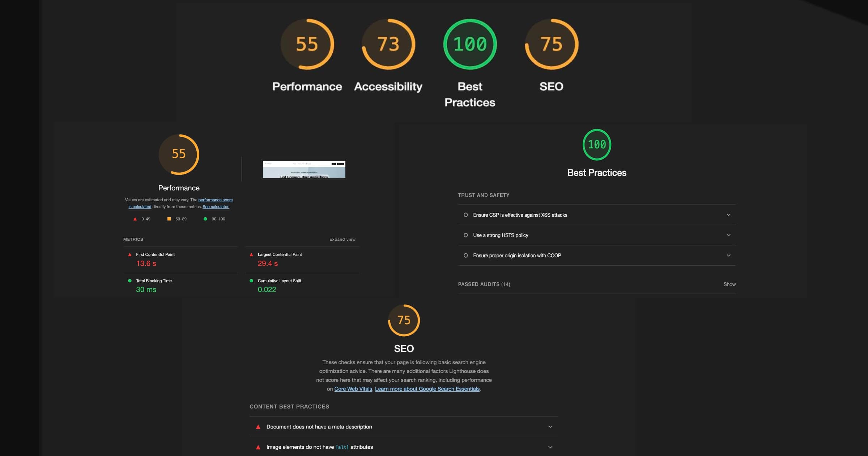The image size is (868, 456).
Task: Click the page screenshot thumbnail
Action: (x=304, y=169)
